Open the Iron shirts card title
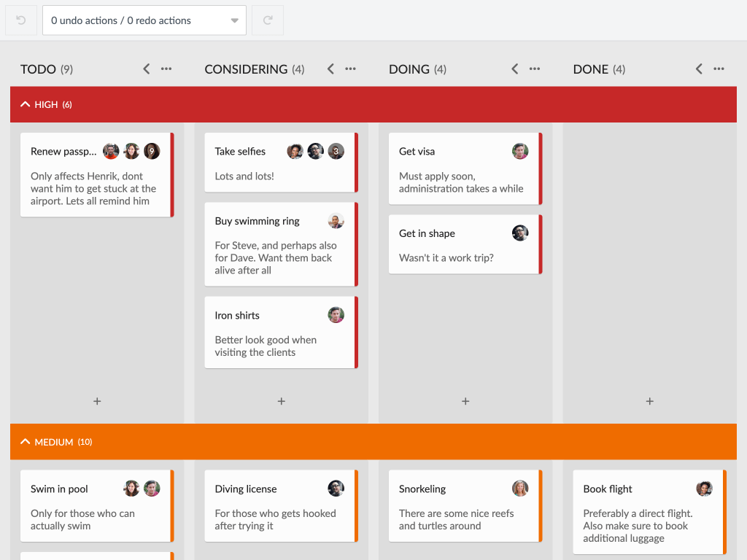Screen dimensions: 747x560 (x=237, y=315)
